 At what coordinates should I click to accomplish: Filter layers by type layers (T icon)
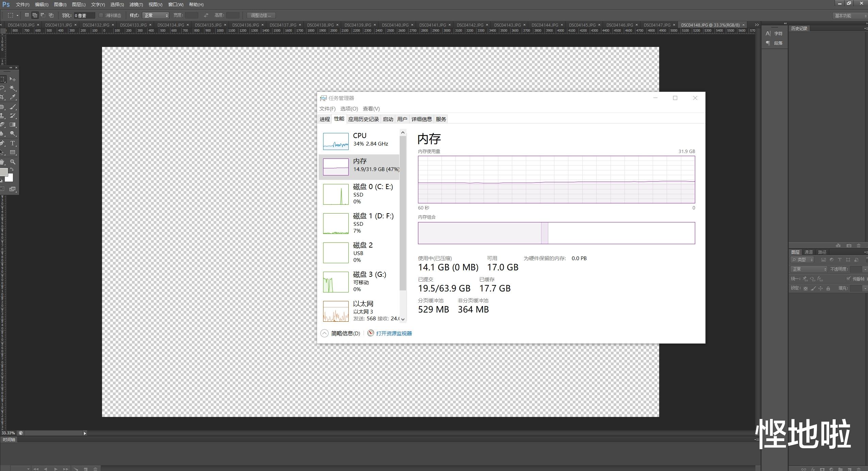840,260
